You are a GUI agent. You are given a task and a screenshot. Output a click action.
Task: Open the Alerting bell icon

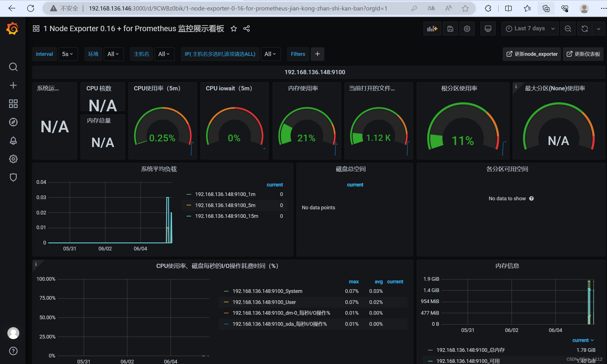[x=13, y=141]
